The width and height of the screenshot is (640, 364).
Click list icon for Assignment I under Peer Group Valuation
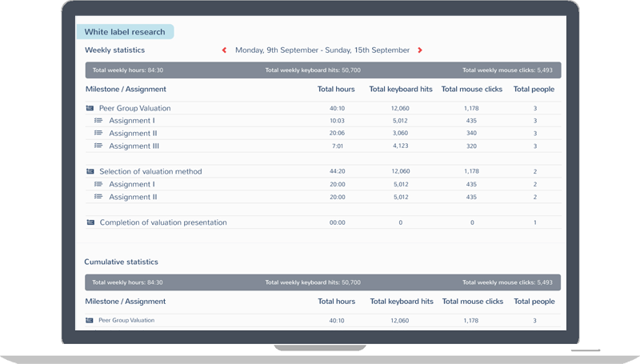[98, 121]
